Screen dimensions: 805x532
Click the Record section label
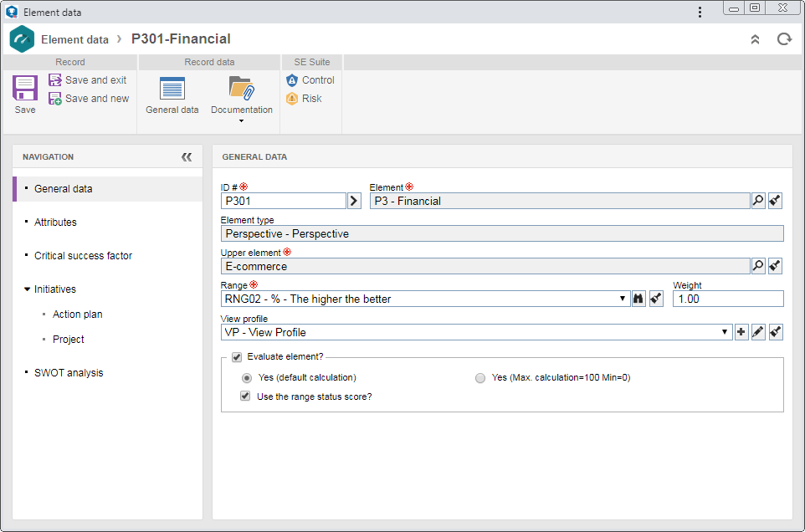tap(70, 62)
